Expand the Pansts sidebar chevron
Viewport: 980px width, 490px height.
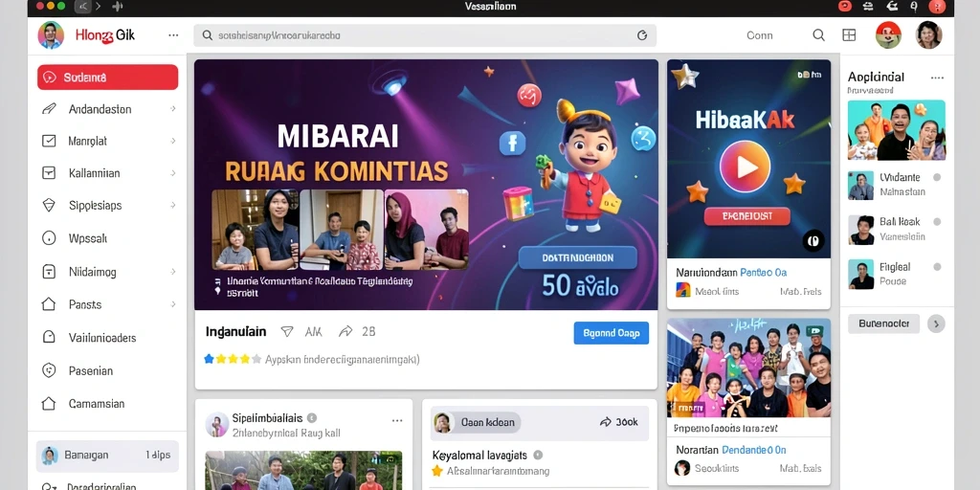point(172,304)
